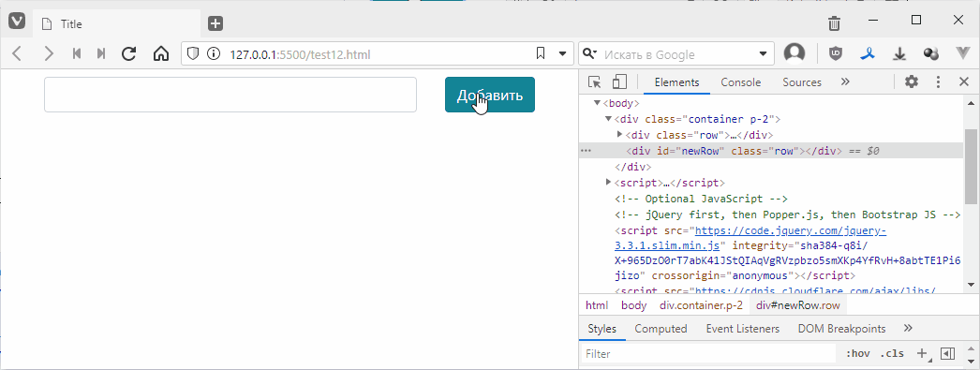The width and height of the screenshot is (980, 370).
Task: Toggle the .cls classes editor
Action: [892, 354]
